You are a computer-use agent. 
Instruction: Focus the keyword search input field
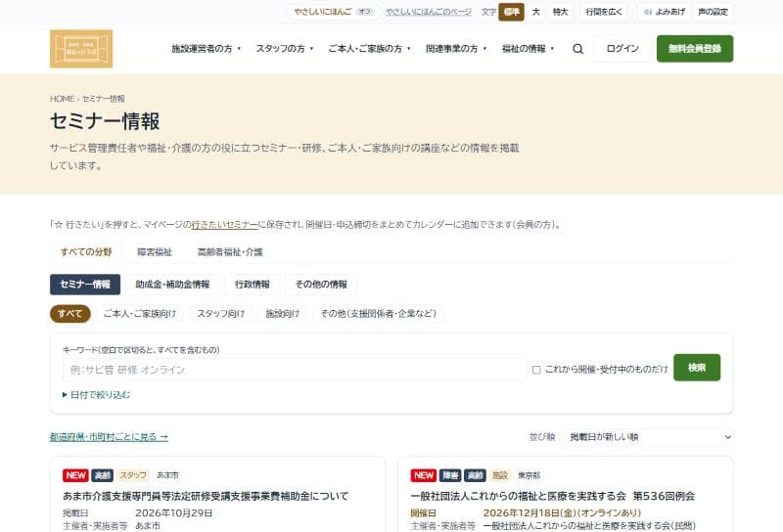point(295,370)
